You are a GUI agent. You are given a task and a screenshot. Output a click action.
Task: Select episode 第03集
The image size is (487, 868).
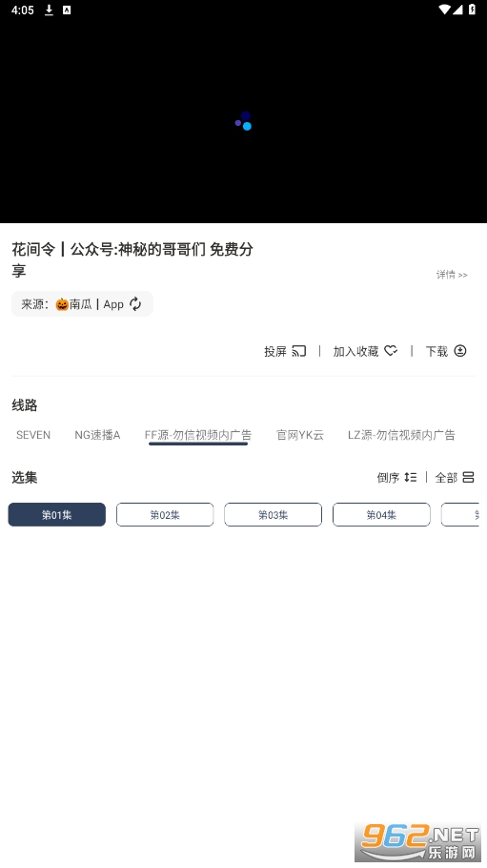coord(273,514)
